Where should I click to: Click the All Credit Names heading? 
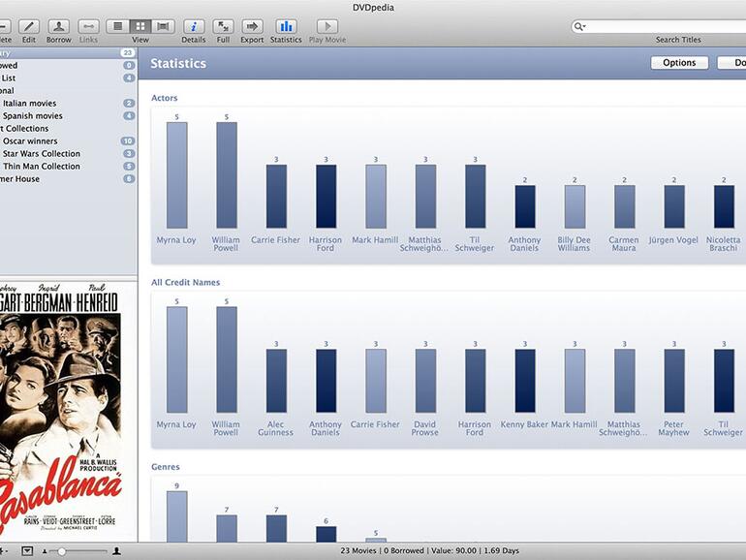point(186,283)
